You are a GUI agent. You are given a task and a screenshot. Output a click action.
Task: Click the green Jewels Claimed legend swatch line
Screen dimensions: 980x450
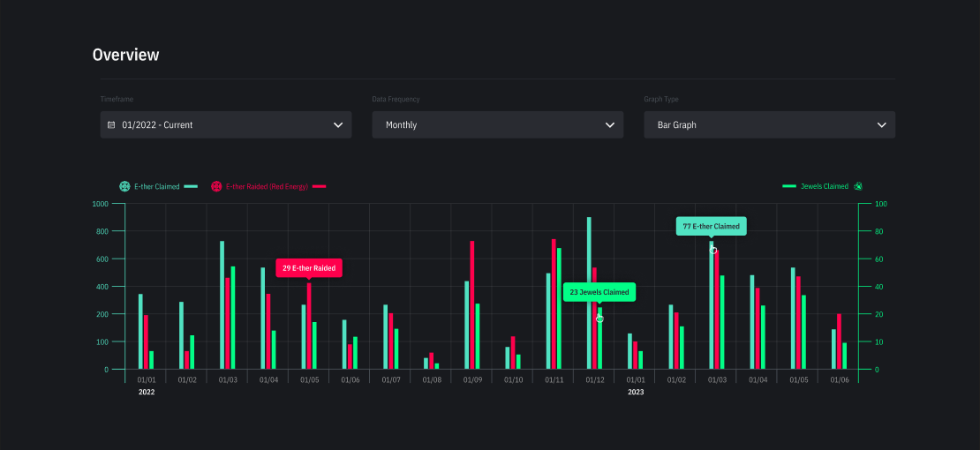click(x=789, y=186)
